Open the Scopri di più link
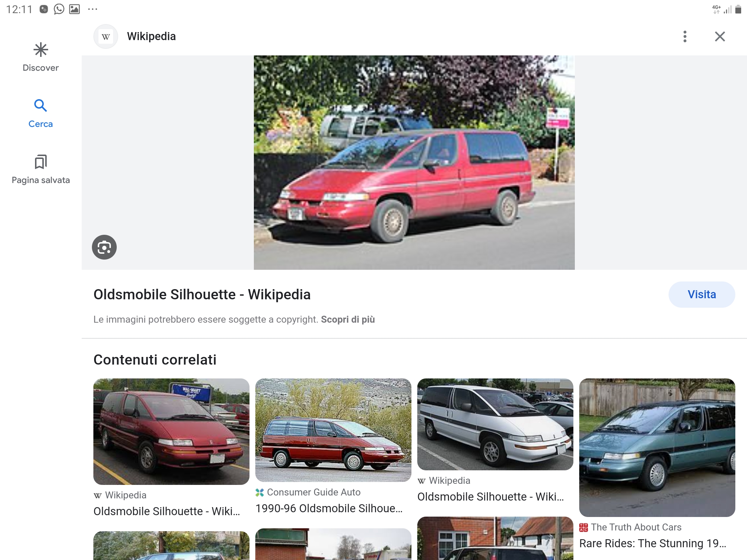 click(x=348, y=319)
